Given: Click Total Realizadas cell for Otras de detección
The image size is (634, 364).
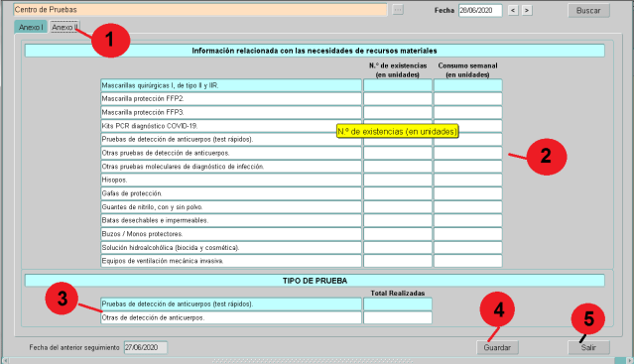Looking at the screenshot, I should [x=398, y=318].
